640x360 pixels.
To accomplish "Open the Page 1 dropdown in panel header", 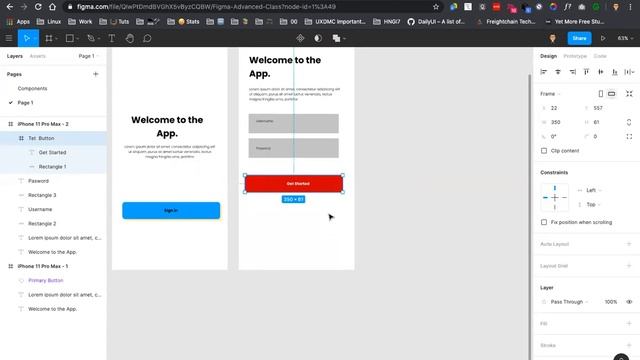I will tap(89, 56).
